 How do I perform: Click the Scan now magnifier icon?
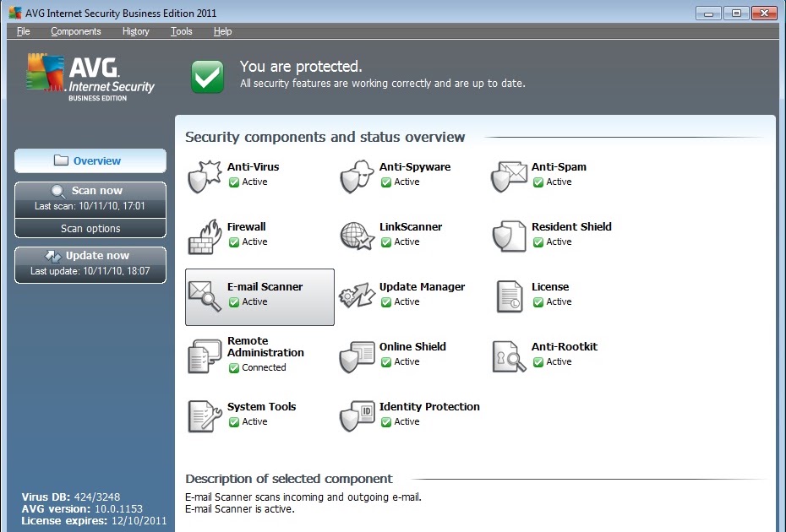(58, 192)
